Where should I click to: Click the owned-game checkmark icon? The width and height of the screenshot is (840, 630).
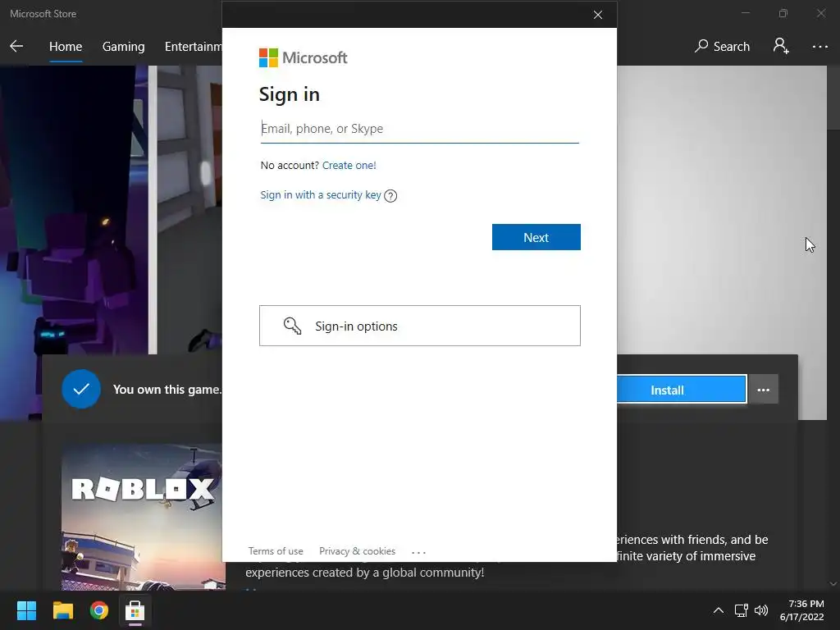pos(81,389)
